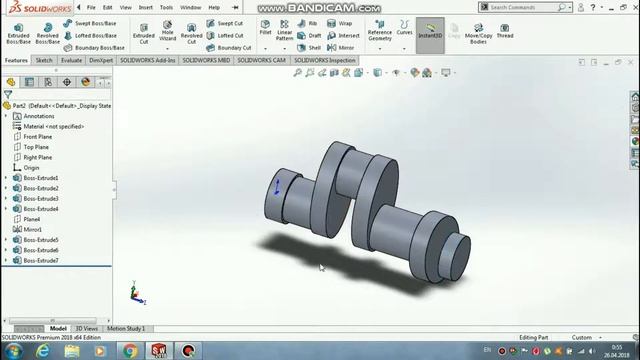Open the ConfigurationManager tab
The height and width of the screenshot is (360, 640).
(48, 82)
